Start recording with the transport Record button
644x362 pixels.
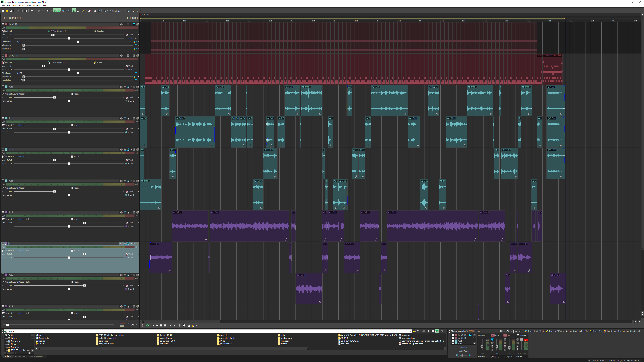coord(142,325)
